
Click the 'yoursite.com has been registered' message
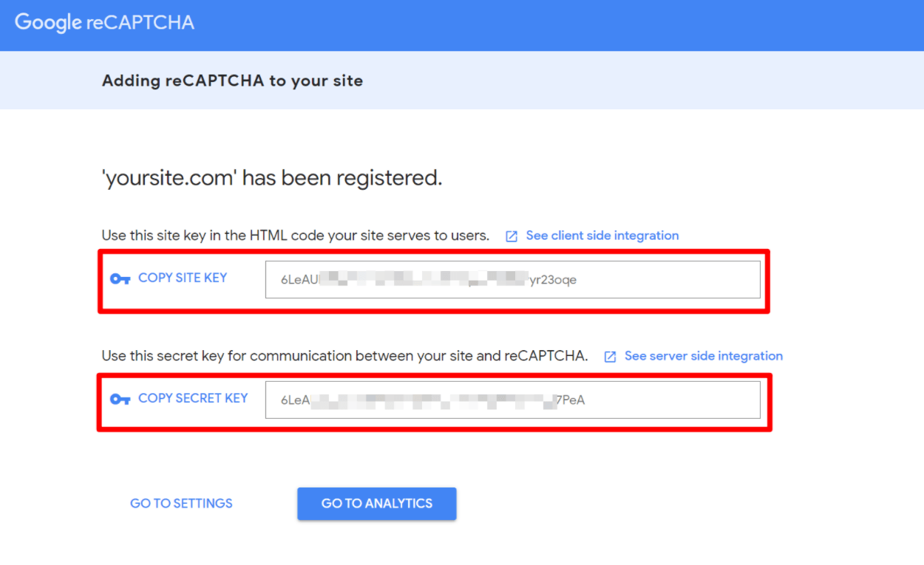coord(272,178)
